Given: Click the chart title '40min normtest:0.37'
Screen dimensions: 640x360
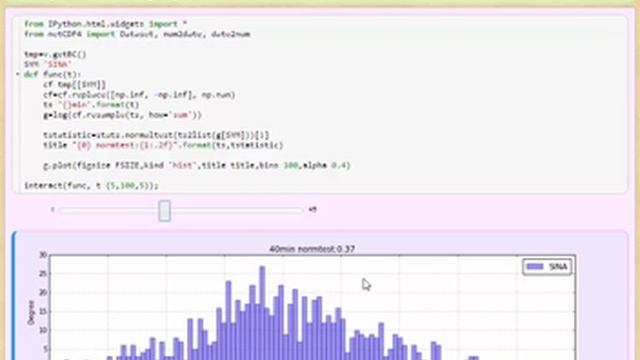Looking at the screenshot, I should click(x=312, y=249).
